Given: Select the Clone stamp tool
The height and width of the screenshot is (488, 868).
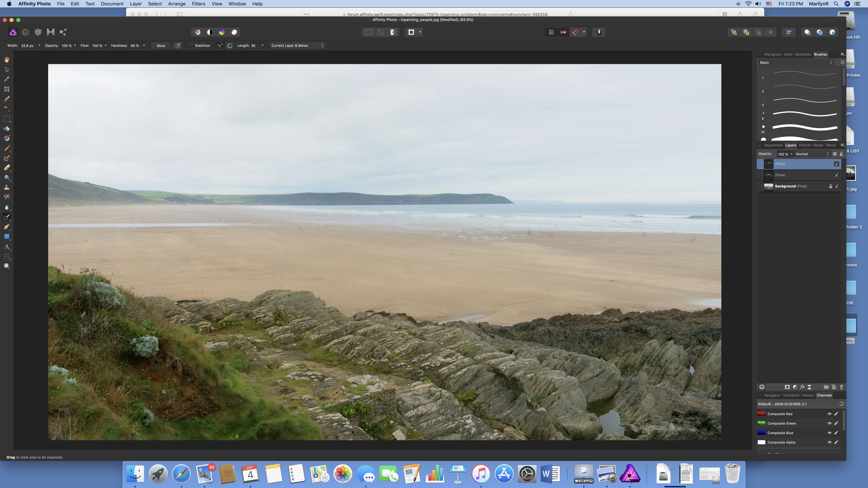Looking at the screenshot, I should [x=7, y=188].
